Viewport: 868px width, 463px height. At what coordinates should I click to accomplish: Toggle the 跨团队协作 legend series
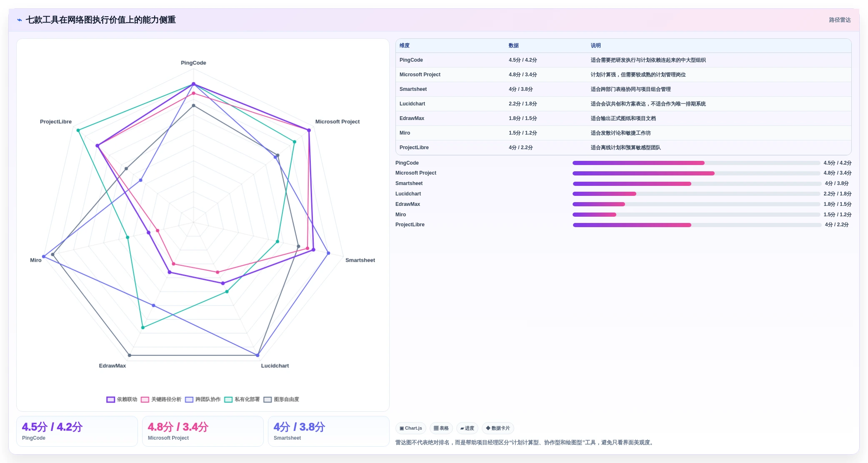coord(203,399)
